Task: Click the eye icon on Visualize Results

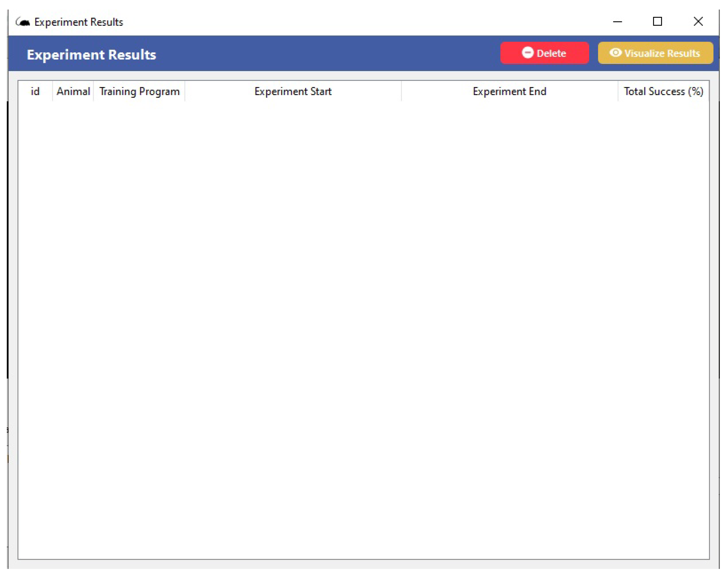Action: point(615,53)
